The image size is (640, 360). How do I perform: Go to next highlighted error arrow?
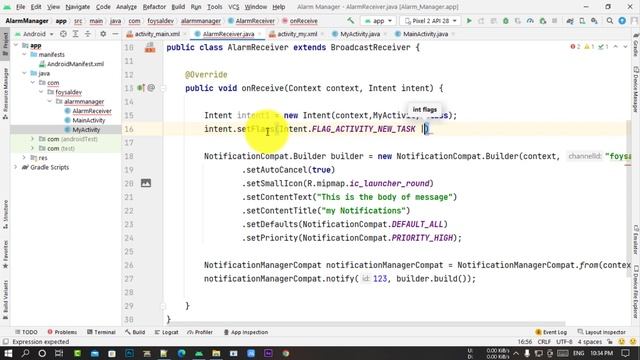click(x=625, y=47)
